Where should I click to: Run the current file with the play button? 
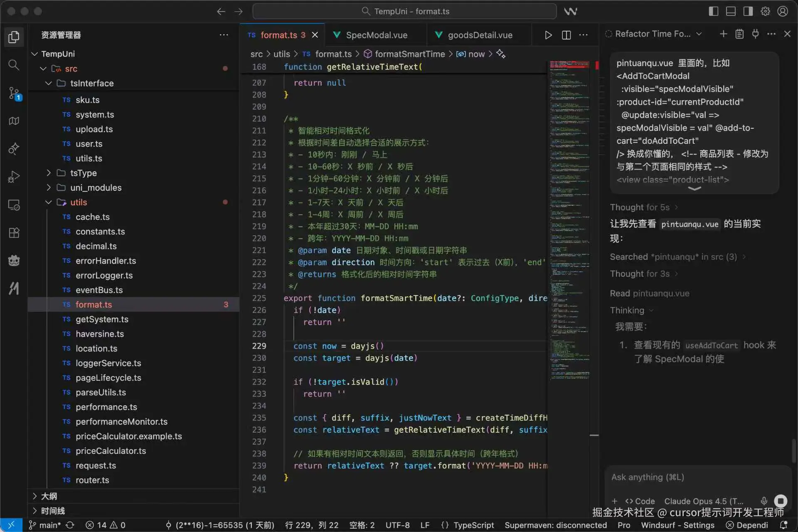click(548, 35)
